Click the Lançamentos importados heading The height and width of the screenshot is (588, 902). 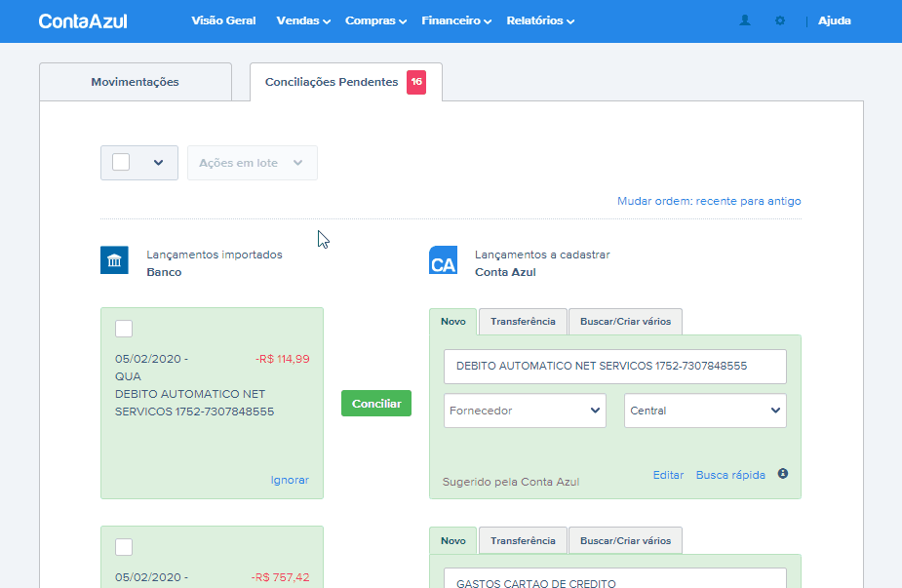215,255
